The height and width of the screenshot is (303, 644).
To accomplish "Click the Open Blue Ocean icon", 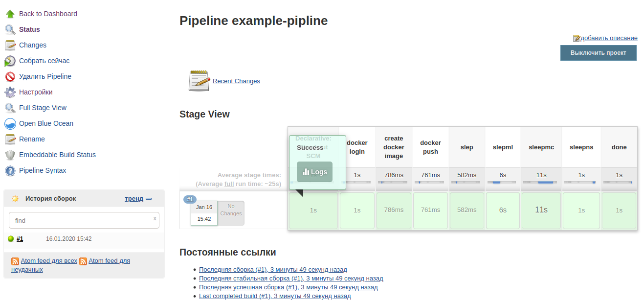I will point(10,123).
